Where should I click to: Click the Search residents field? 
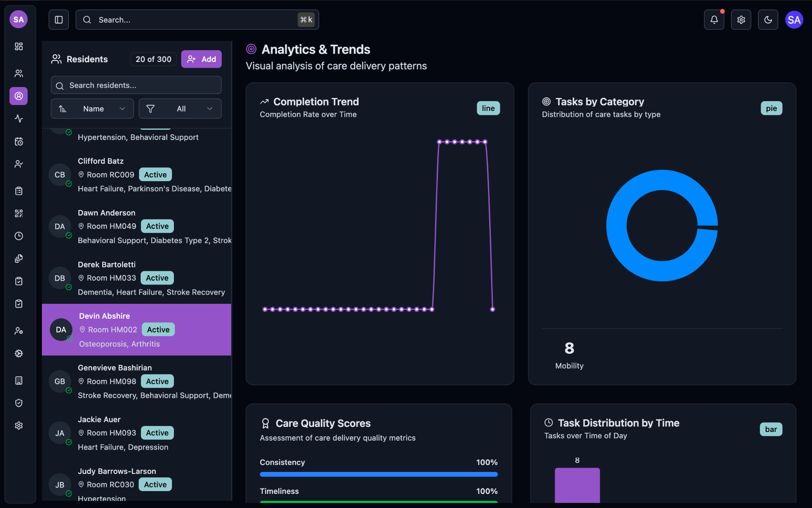136,85
